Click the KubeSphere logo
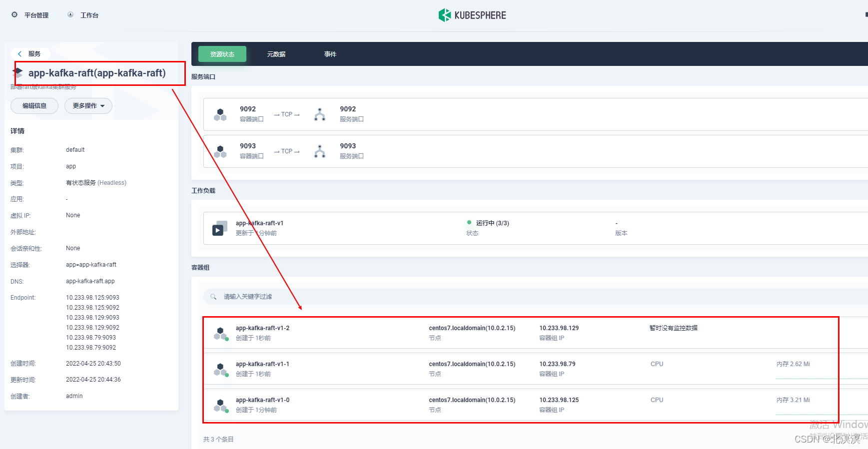This screenshot has width=868, height=449. [472, 15]
